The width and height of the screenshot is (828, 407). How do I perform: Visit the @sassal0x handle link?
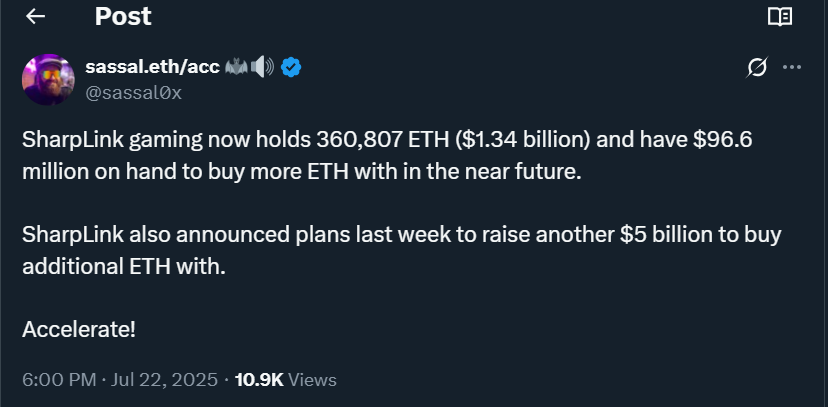pyautogui.click(x=134, y=93)
